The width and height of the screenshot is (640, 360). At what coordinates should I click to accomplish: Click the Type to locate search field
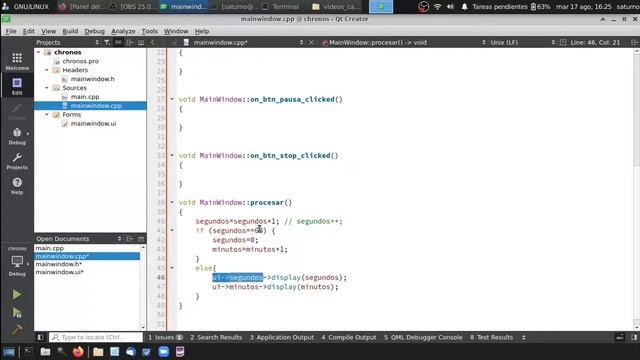(x=96, y=337)
